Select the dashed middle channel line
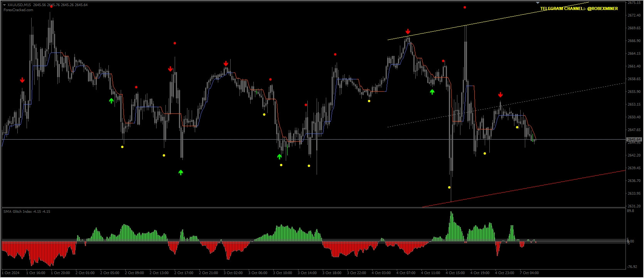644x278 pixels. click(x=506, y=105)
